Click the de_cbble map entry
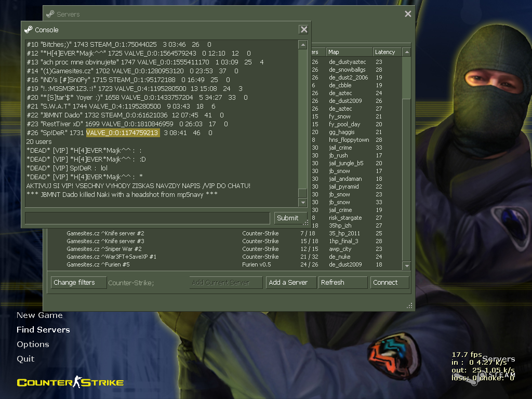532x399 pixels. (x=340, y=86)
